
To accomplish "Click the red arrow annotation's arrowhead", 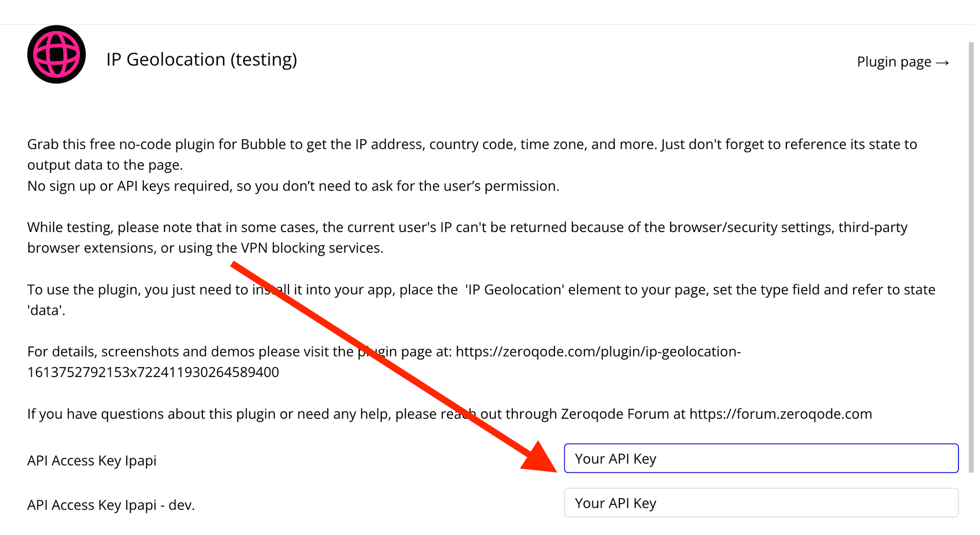I will pos(541,458).
